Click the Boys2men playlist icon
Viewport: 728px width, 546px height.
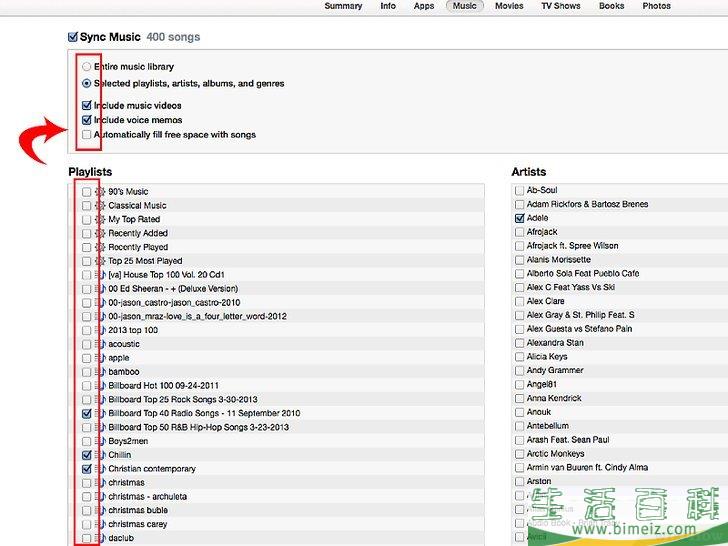click(x=100, y=441)
